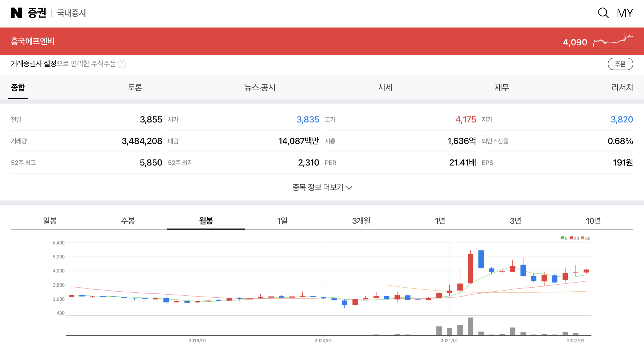Switch chart to 3년 period
This screenshot has height=348, width=644.
point(515,221)
